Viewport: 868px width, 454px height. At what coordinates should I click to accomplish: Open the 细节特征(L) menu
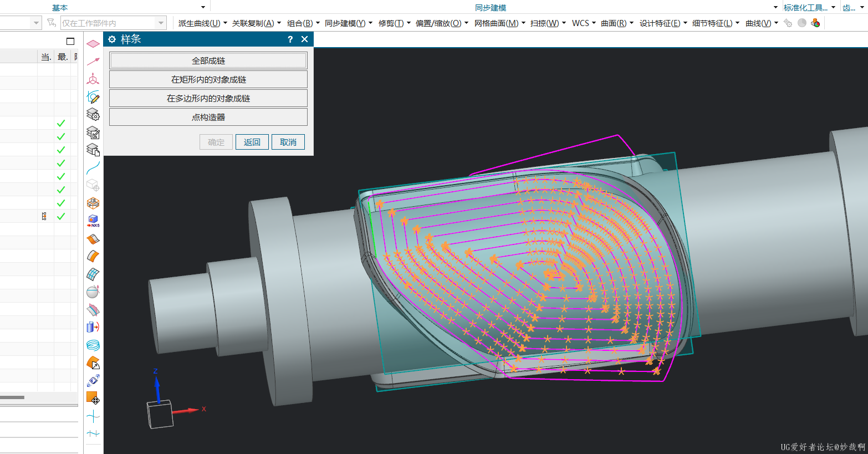716,23
